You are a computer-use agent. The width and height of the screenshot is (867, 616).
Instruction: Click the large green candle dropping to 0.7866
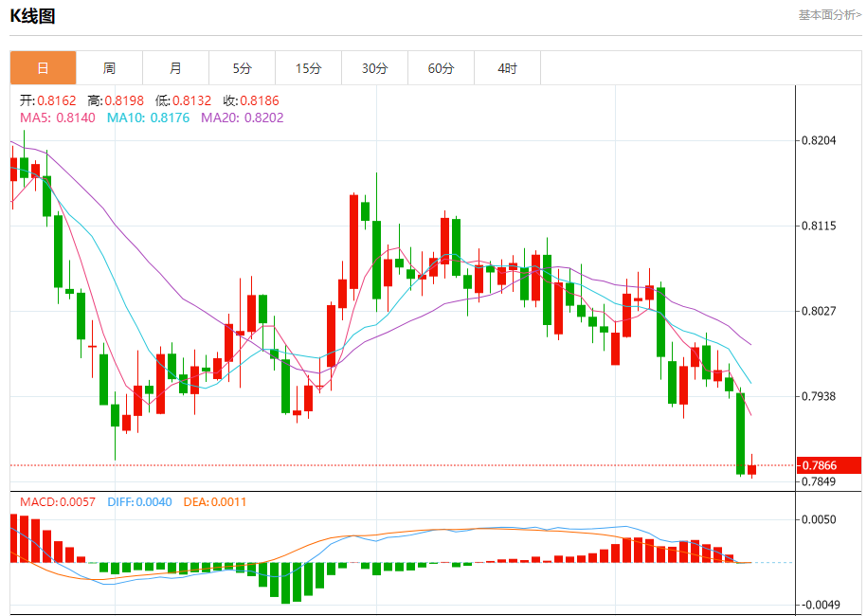pos(740,434)
